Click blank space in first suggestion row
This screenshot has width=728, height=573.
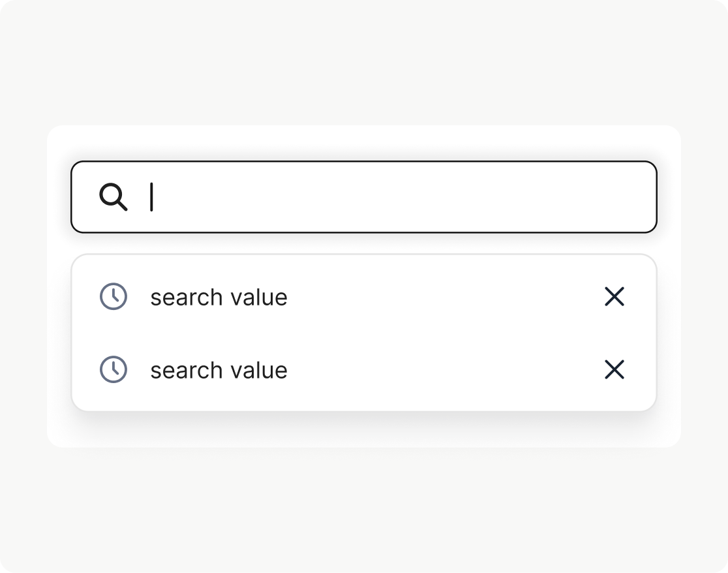coord(444,297)
